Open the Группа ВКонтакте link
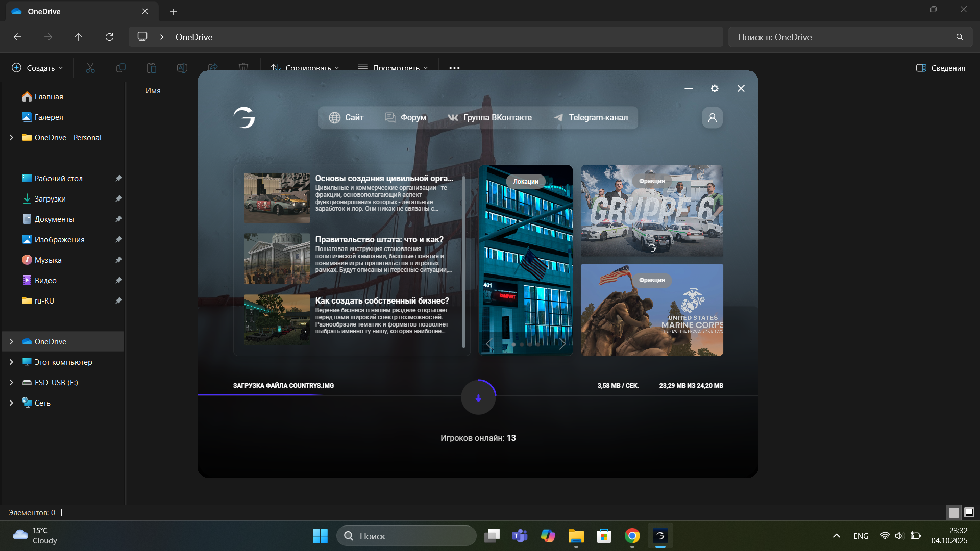 tap(490, 118)
